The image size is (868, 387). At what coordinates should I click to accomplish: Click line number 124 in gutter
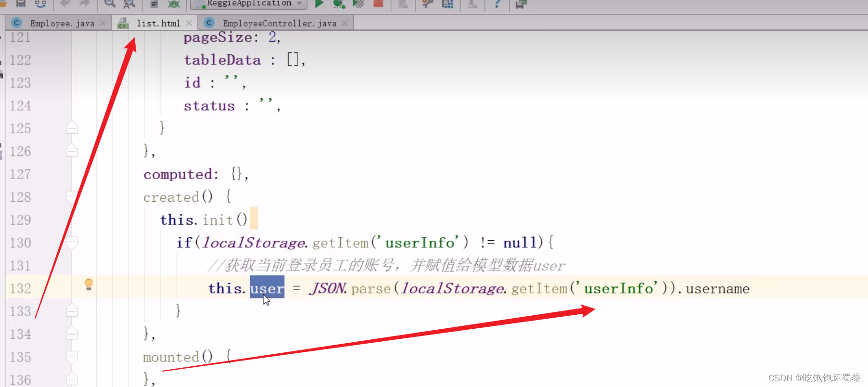click(x=20, y=105)
